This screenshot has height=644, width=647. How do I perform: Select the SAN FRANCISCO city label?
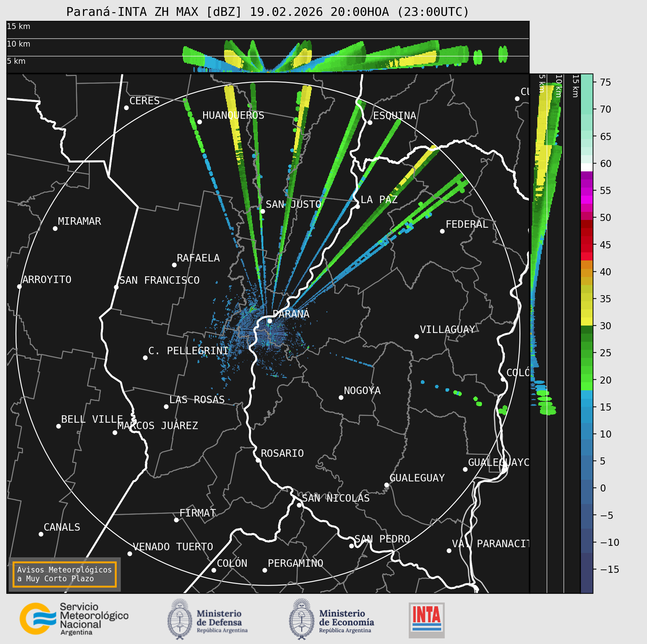coord(159,280)
